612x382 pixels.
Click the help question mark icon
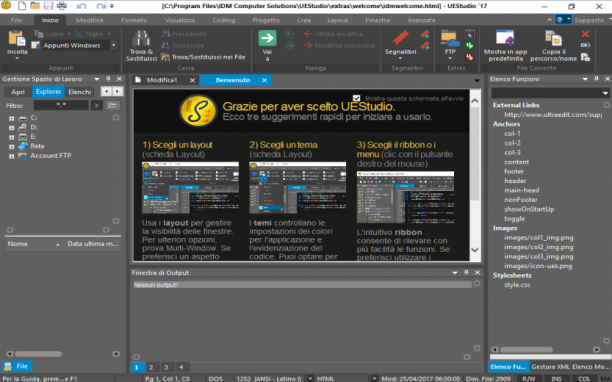560,20
